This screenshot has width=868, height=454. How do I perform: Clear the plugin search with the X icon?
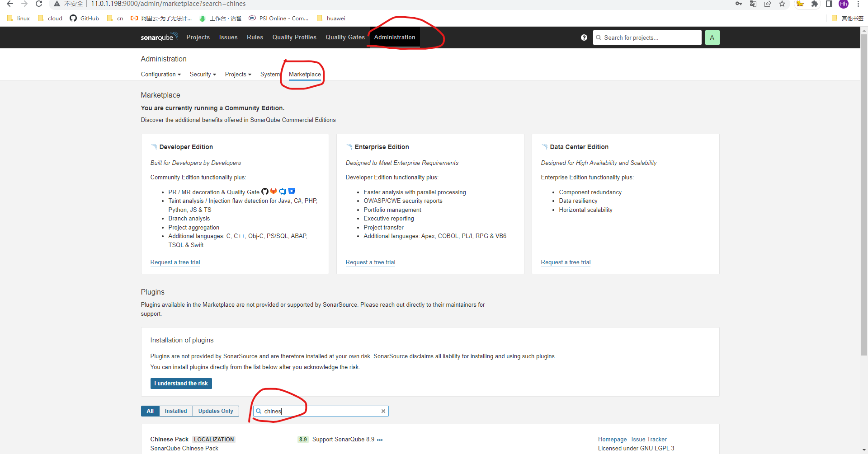pos(383,411)
